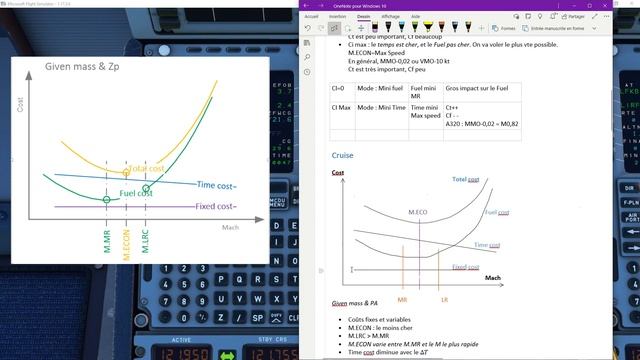
Task: Click the MCDU slash key
Action: pos(239,318)
